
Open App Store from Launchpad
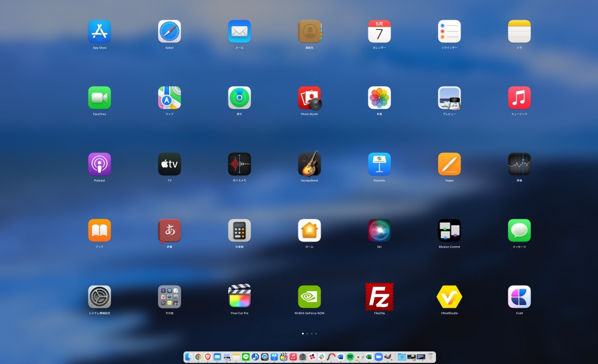(99, 31)
